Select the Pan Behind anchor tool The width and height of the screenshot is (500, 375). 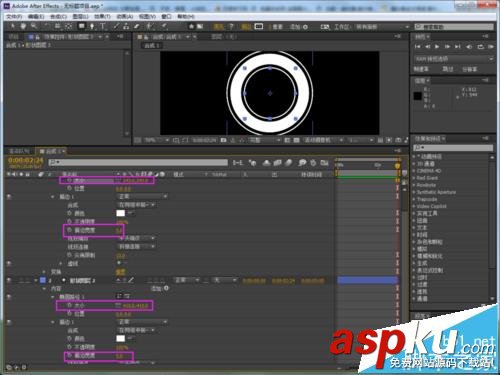[68, 26]
